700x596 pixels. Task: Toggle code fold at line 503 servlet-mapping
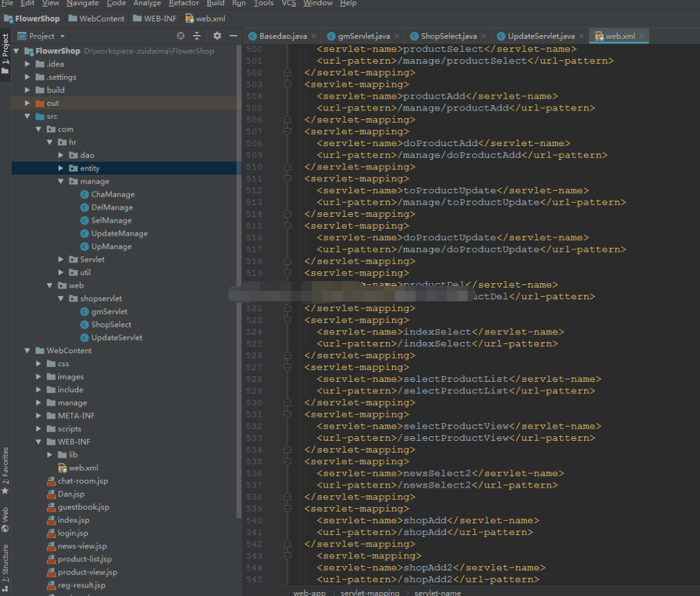coord(288,84)
